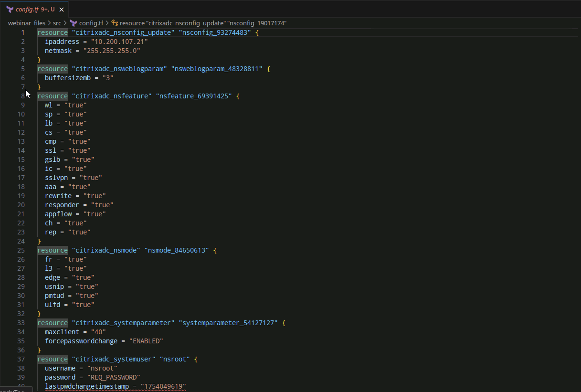
Task: Click line number 37 in gutter
Action: click(x=21, y=359)
